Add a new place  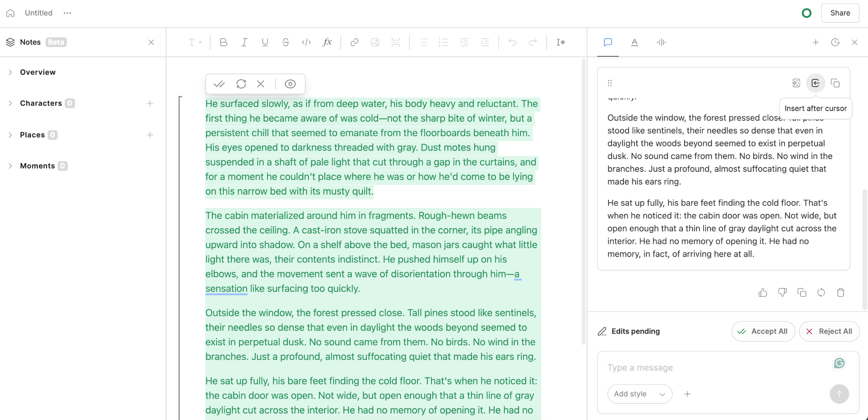pyautogui.click(x=150, y=135)
